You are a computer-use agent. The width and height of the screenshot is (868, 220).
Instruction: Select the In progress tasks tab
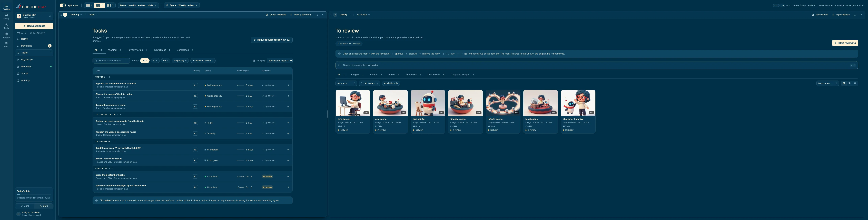[162, 50]
